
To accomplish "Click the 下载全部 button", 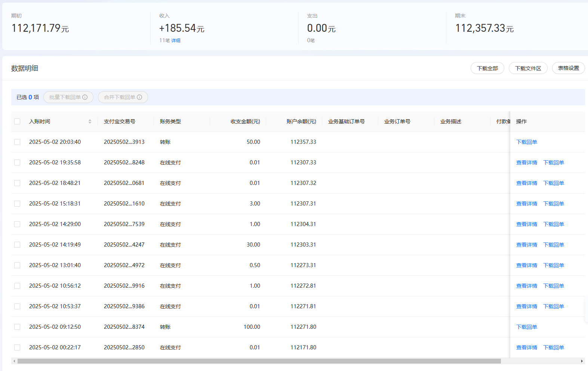I will point(487,68).
